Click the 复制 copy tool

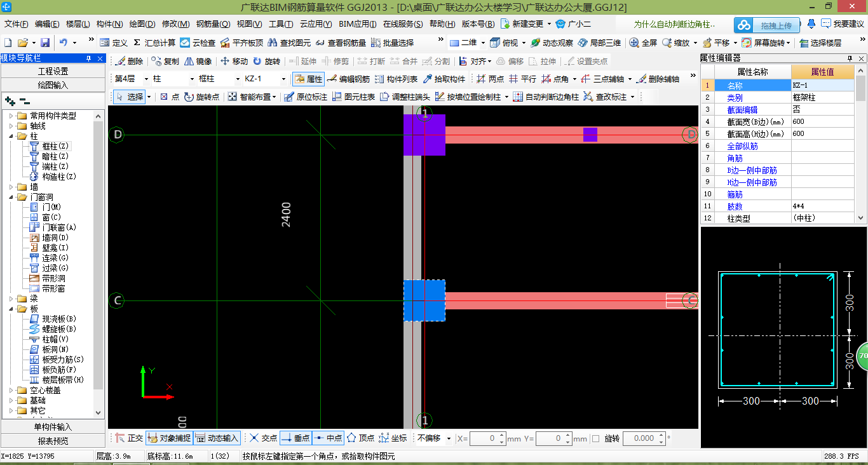(x=165, y=61)
